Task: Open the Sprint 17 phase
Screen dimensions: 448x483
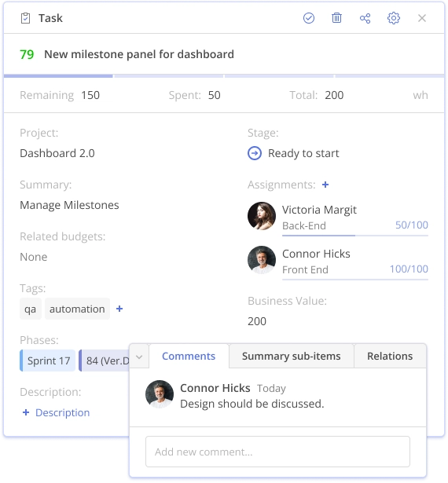Action: tap(48, 360)
